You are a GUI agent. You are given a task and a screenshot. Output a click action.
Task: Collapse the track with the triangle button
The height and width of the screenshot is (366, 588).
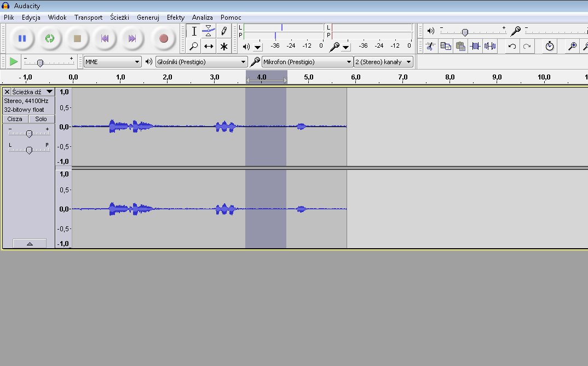(x=30, y=244)
